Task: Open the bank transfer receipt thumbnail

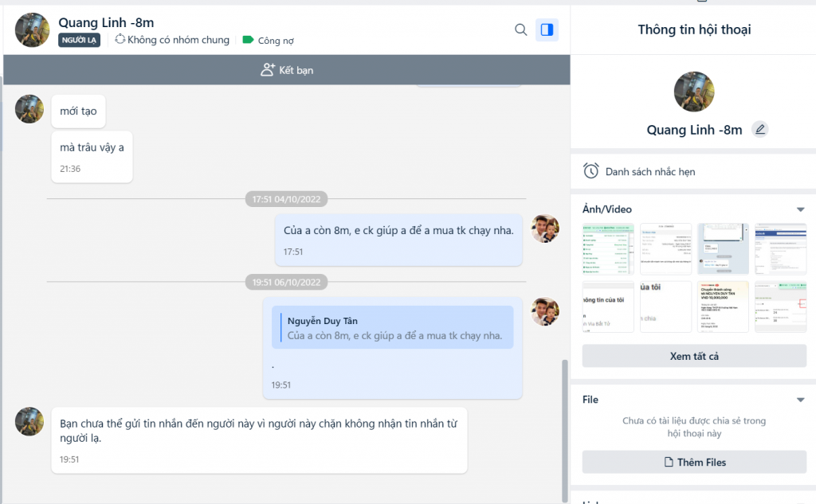Action: pos(723,307)
